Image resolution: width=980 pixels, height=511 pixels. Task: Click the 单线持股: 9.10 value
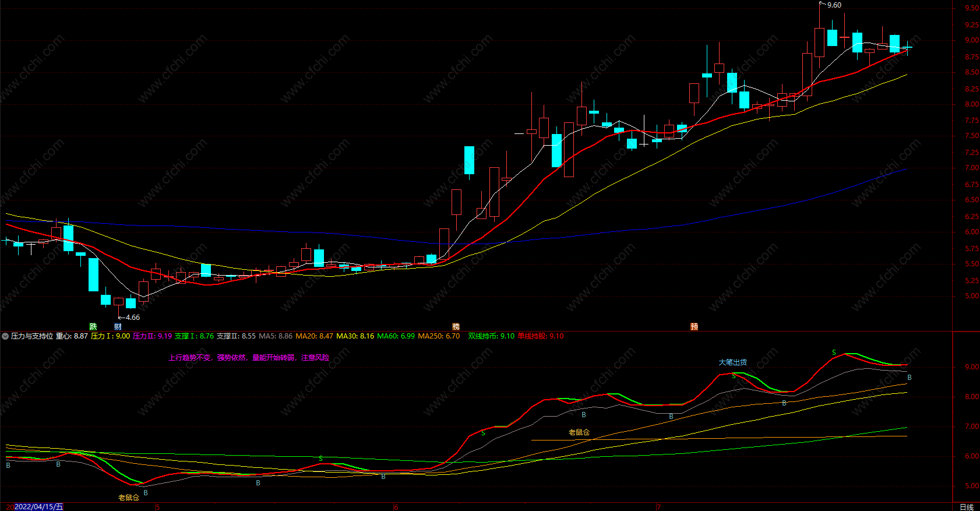point(541,336)
